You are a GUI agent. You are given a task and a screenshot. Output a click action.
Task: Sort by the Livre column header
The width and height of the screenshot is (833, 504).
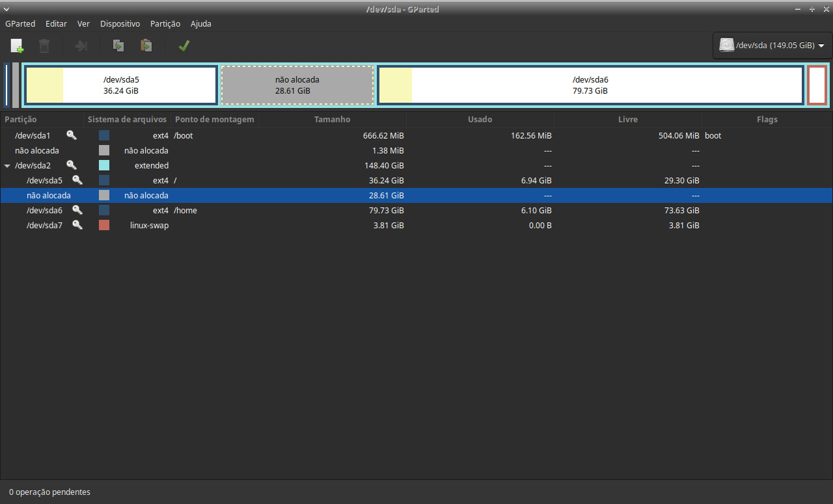click(x=628, y=120)
